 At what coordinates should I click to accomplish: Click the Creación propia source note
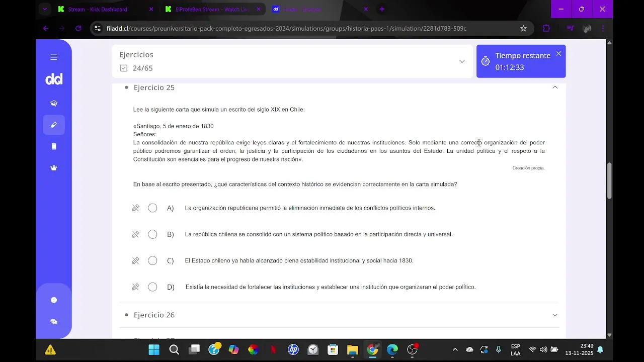pyautogui.click(x=528, y=168)
